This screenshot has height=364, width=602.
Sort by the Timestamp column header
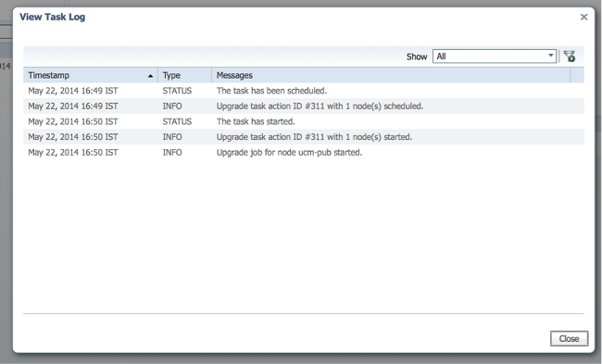tap(90, 75)
